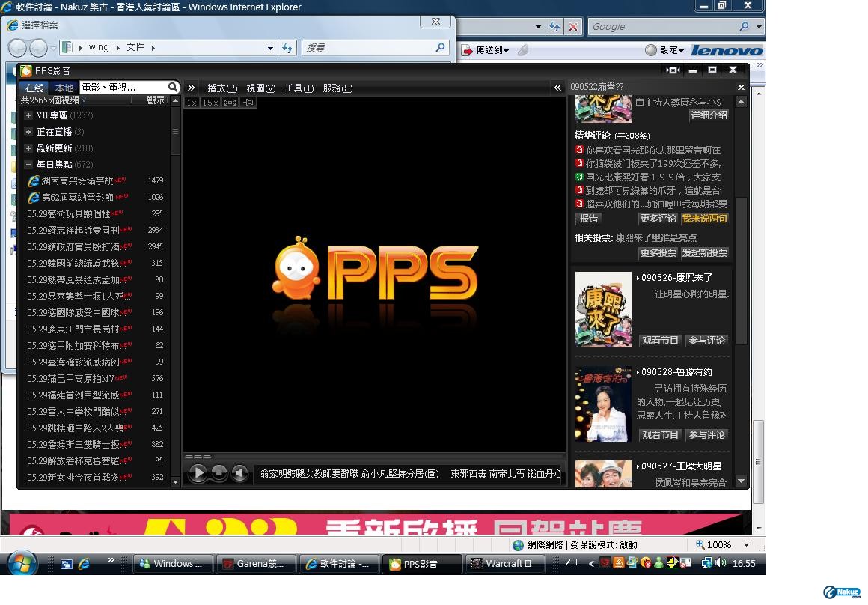Viewport: 868px width, 605px height.
Task: Collapse the 每日焦點 category
Action: coord(28,165)
